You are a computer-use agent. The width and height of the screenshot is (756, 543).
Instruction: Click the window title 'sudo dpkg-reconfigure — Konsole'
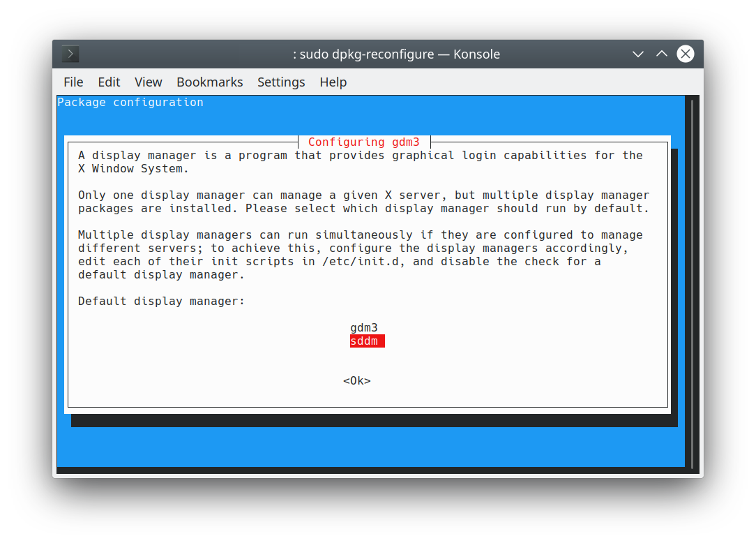click(396, 54)
